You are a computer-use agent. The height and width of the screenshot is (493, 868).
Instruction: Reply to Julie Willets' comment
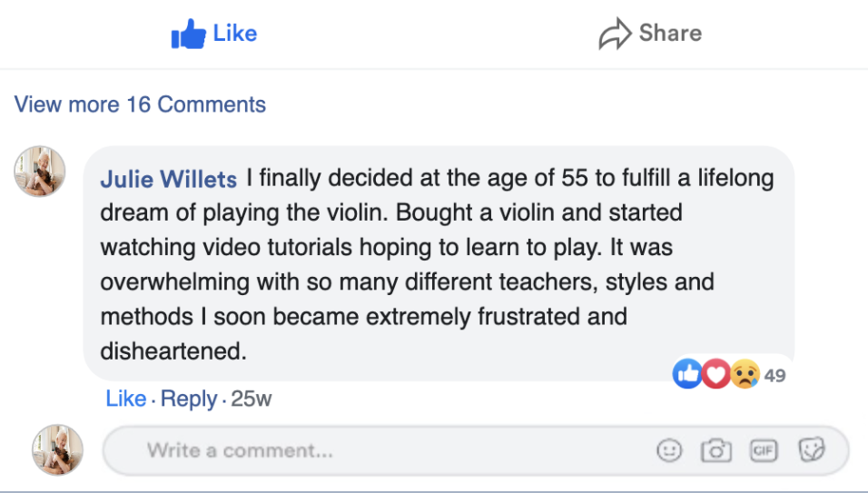click(189, 399)
